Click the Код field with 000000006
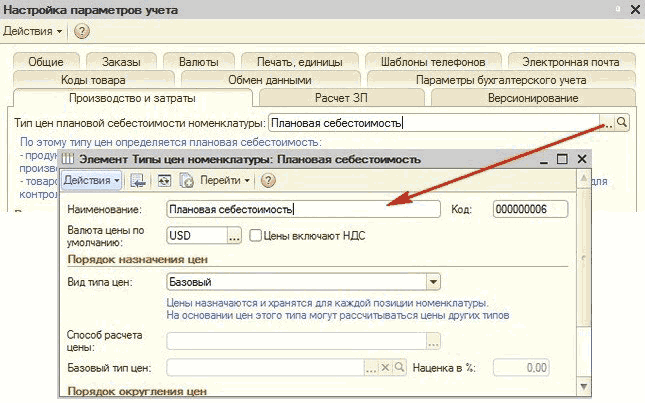Viewport: 645px width, 403px height. [x=530, y=209]
